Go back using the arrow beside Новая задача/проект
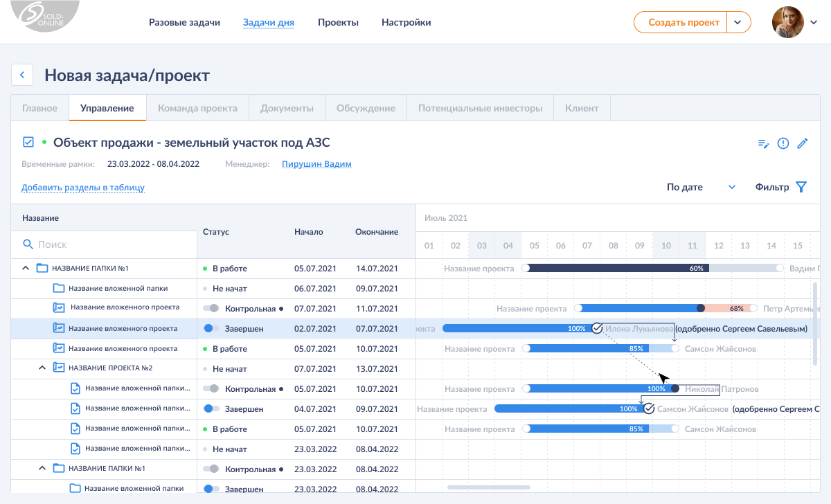 tap(22, 75)
